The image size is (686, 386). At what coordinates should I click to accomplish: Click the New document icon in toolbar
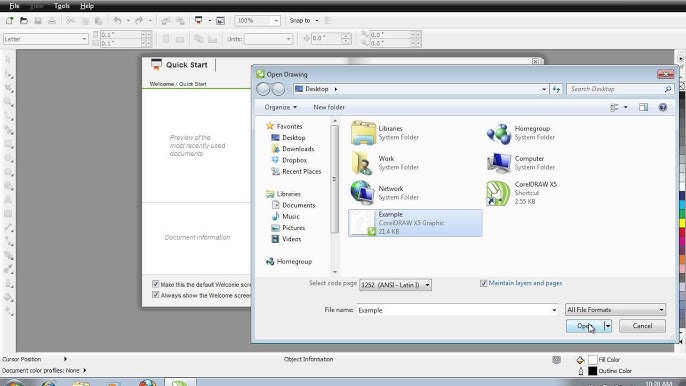point(10,21)
